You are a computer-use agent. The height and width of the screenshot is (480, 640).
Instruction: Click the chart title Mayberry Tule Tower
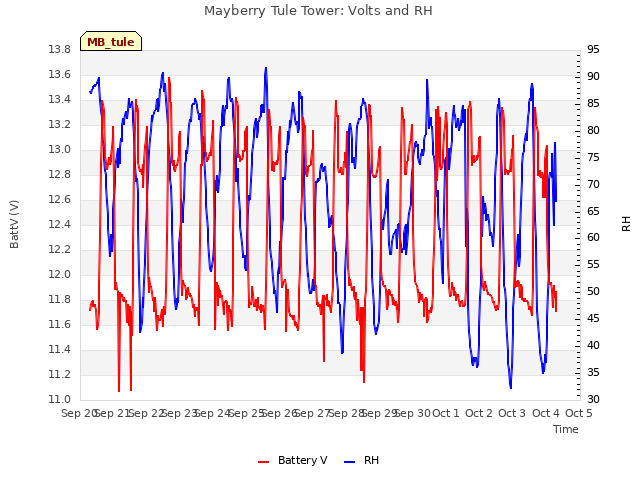point(318,11)
